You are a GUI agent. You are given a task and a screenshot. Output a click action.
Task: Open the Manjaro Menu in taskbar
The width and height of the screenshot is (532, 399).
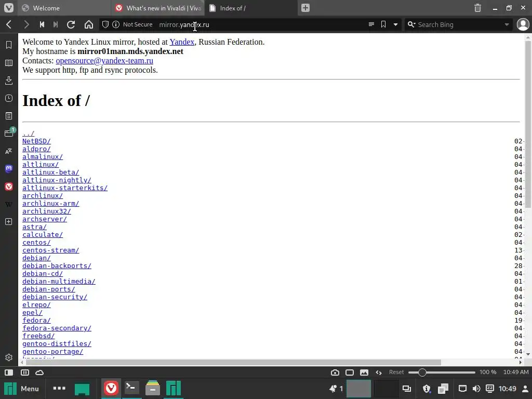pyautogui.click(x=21, y=389)
